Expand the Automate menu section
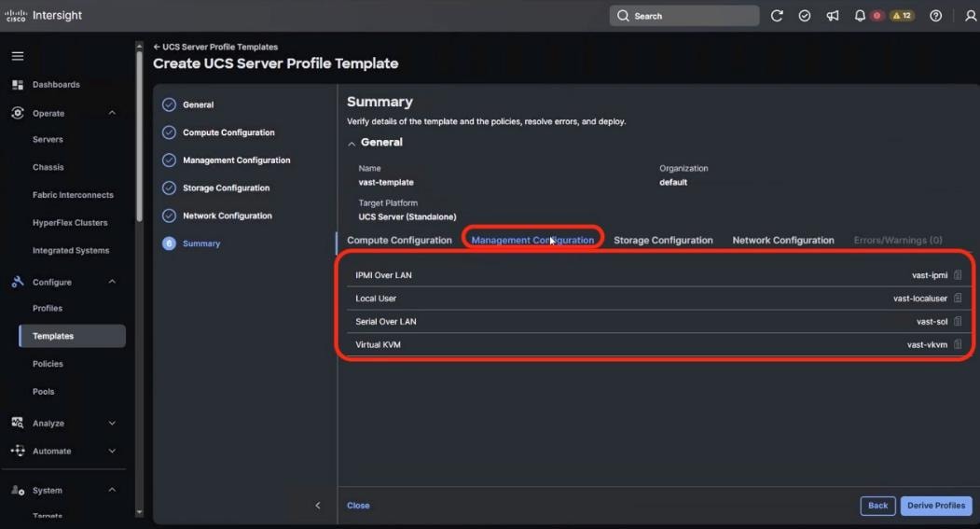Viewport: 980px width, 529px height. pyautogui.click(x=112, y=451)
